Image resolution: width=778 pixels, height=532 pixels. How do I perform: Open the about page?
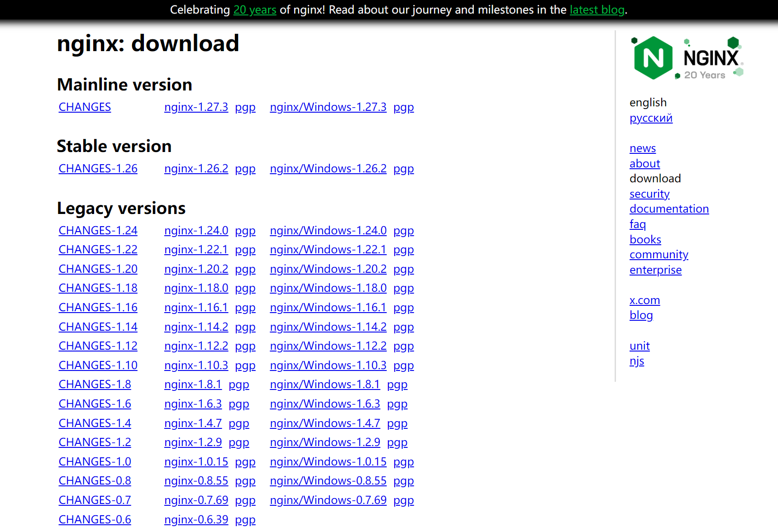coord(644,163)
